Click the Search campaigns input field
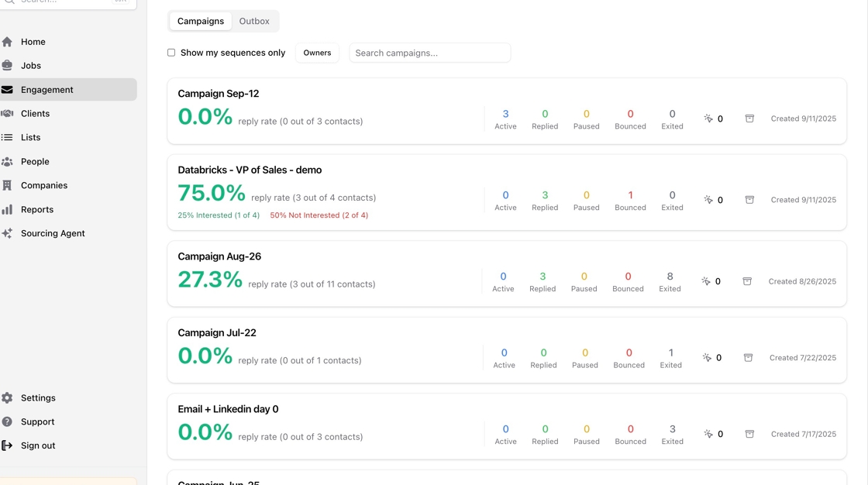The height and width of the screenshot is (485, 868). [429, 53]
